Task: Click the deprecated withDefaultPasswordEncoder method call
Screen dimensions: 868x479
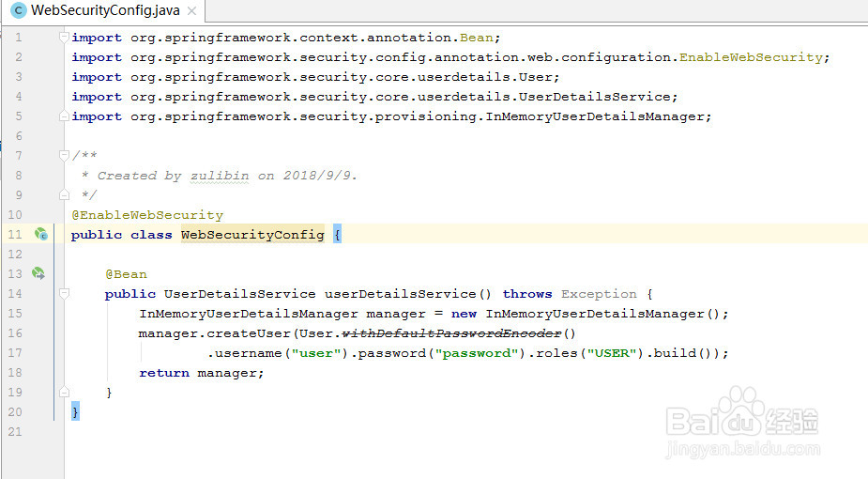Action: (451, 333)
